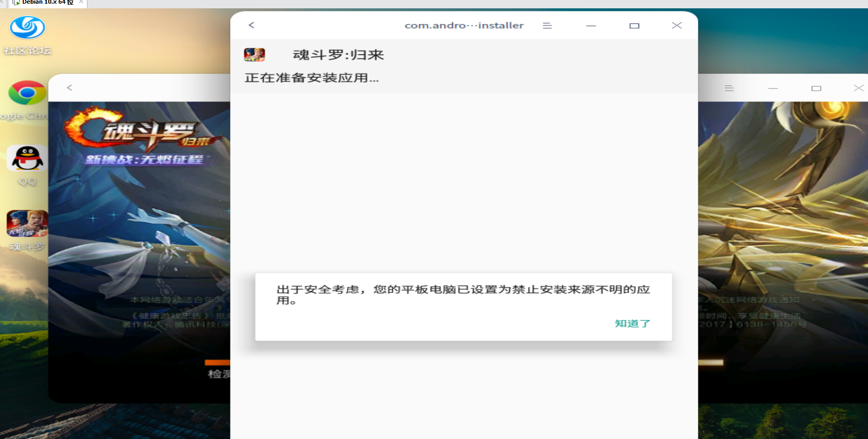Click the 魂斗罗:归来 app name text
The width and height of the screenshot is (868, 439).
pyautogui.click(x=338, y=55)
